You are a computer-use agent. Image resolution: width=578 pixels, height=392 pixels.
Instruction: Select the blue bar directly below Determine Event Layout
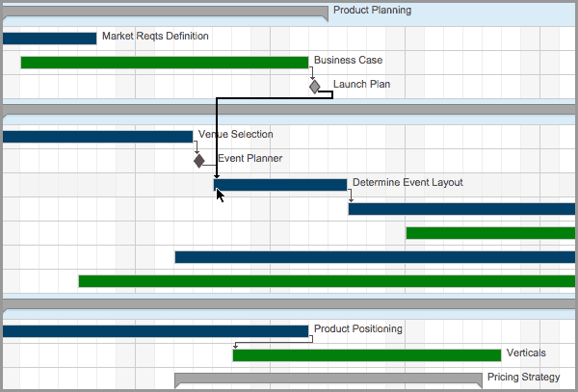(x=462, y=209)
